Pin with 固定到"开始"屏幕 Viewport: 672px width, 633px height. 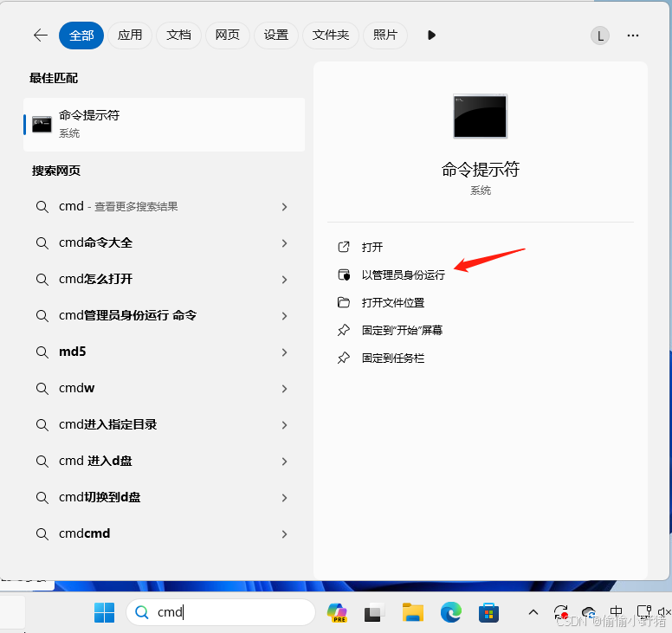tap(402, 331)
